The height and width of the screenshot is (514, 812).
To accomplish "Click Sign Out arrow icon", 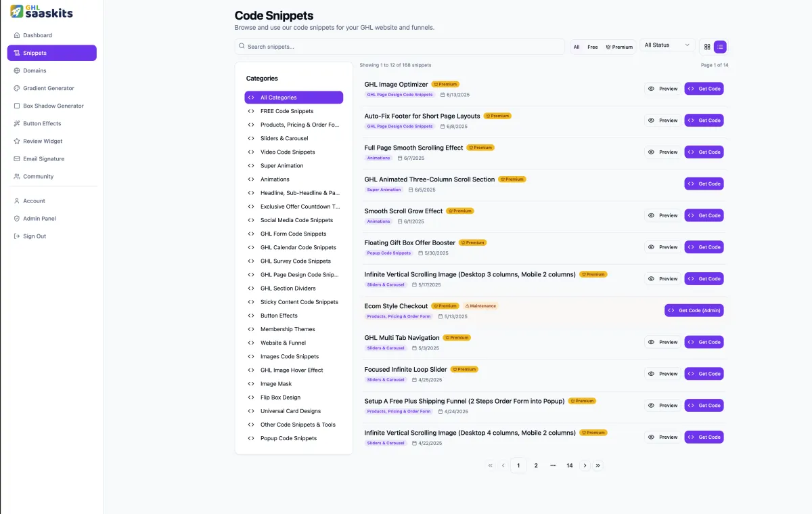I will [x=17, y=236].
